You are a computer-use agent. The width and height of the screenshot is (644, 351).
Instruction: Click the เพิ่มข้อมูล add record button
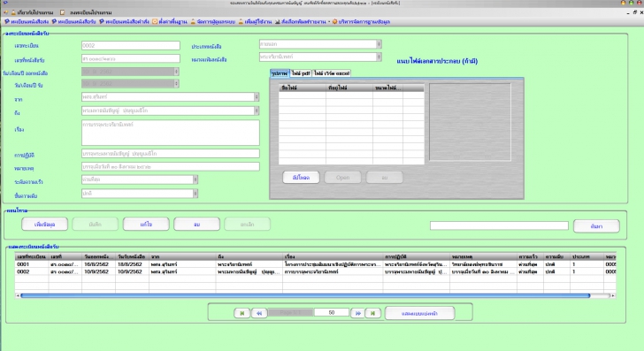[x=45, y=225]
